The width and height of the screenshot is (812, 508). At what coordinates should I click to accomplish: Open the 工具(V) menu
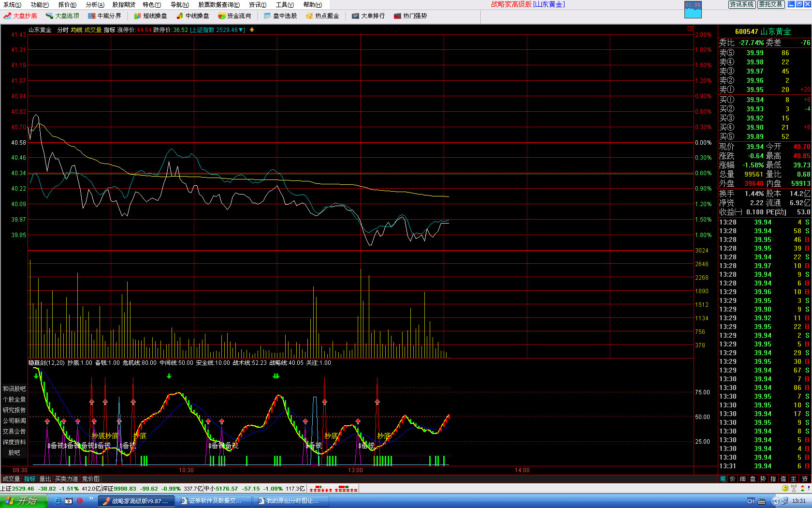(x=285, y=5)
